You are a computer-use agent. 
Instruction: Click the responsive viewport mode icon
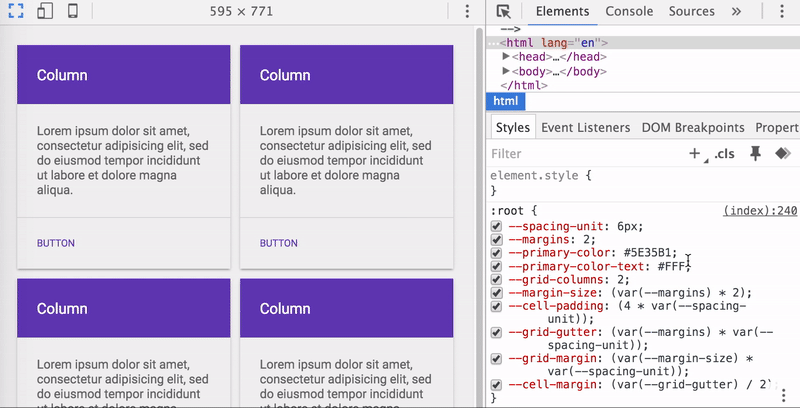tap(16, 11)
